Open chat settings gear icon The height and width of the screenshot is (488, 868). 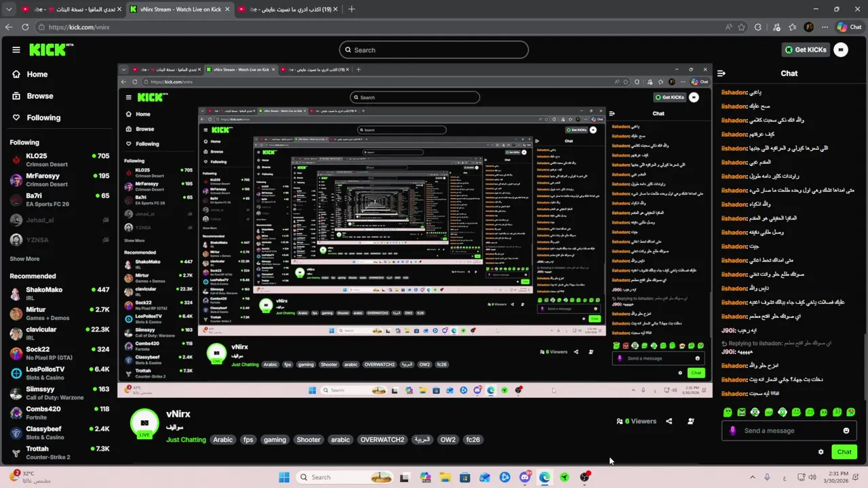(821, 452)
